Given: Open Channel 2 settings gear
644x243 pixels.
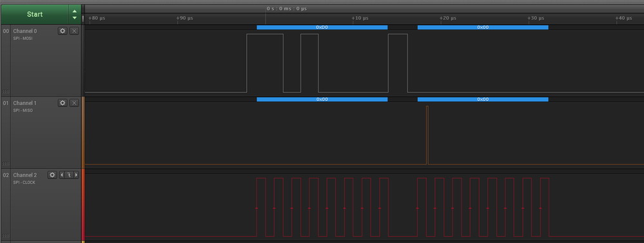Looking at the screenshot, I should click(x=53, y=175).
